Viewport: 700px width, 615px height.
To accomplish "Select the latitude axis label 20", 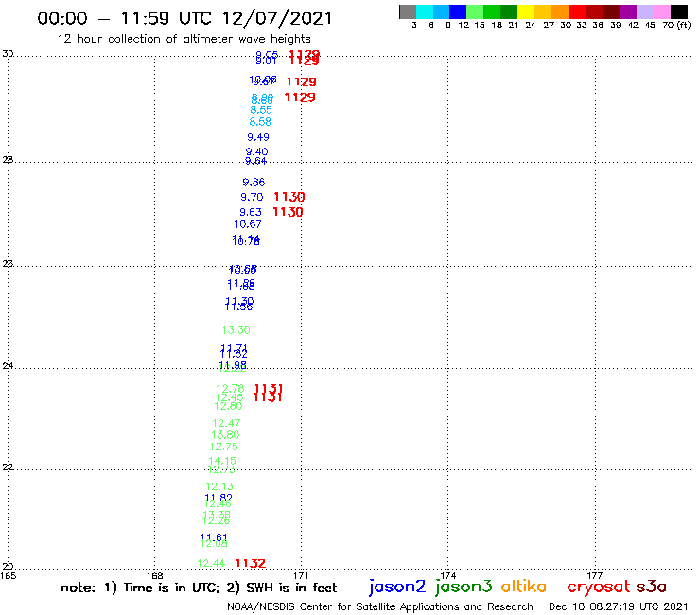I will [8, 567].
